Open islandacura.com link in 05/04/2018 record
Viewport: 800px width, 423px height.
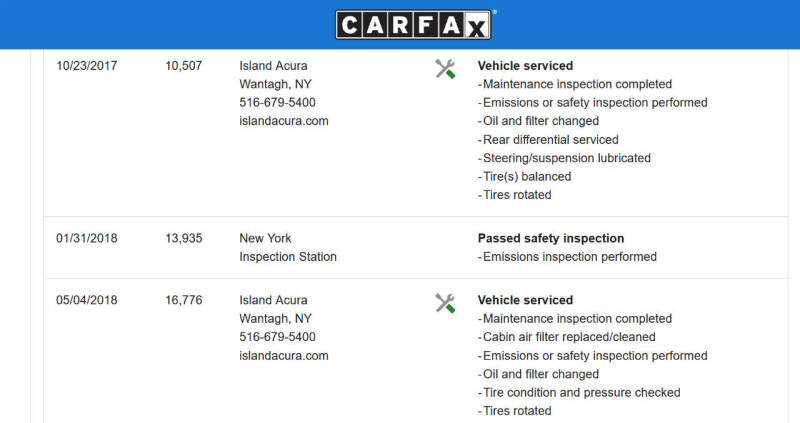(x=284, y=356)
